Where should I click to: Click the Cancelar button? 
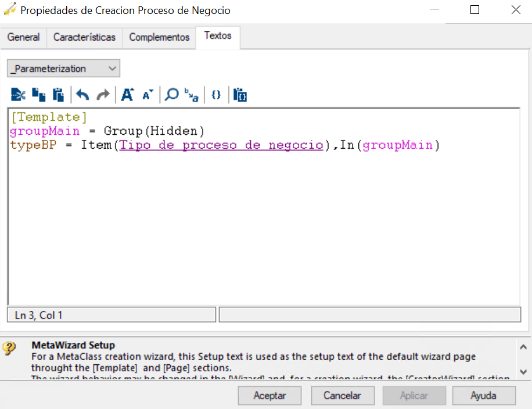pos(343,396)
